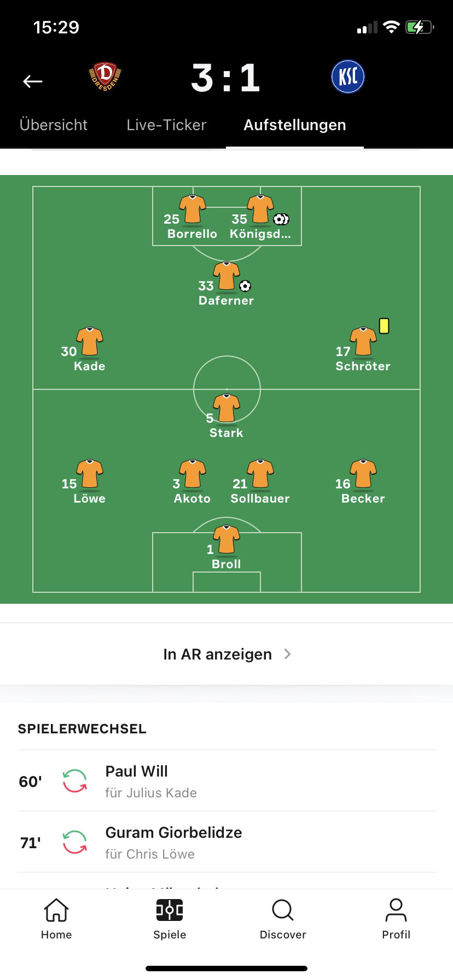Switch to the Live-Ticker tab

pos(166,125)
